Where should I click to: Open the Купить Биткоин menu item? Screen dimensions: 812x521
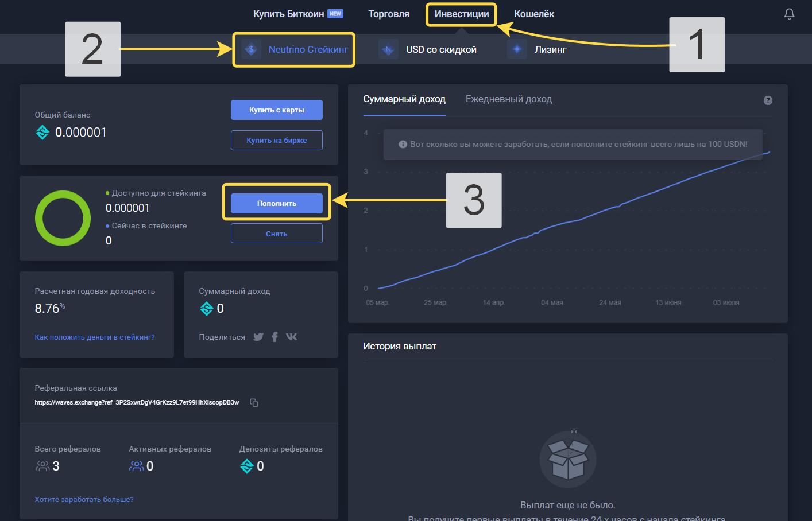point(289,14)
